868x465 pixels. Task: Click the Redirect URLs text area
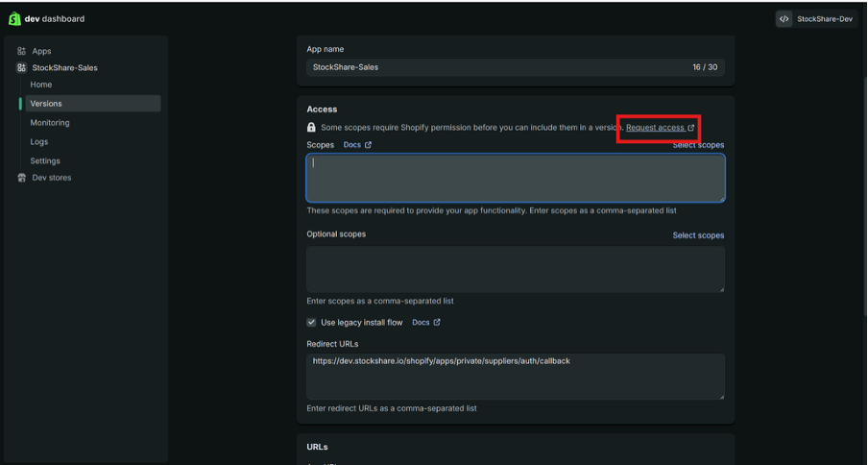click(516, 377)
